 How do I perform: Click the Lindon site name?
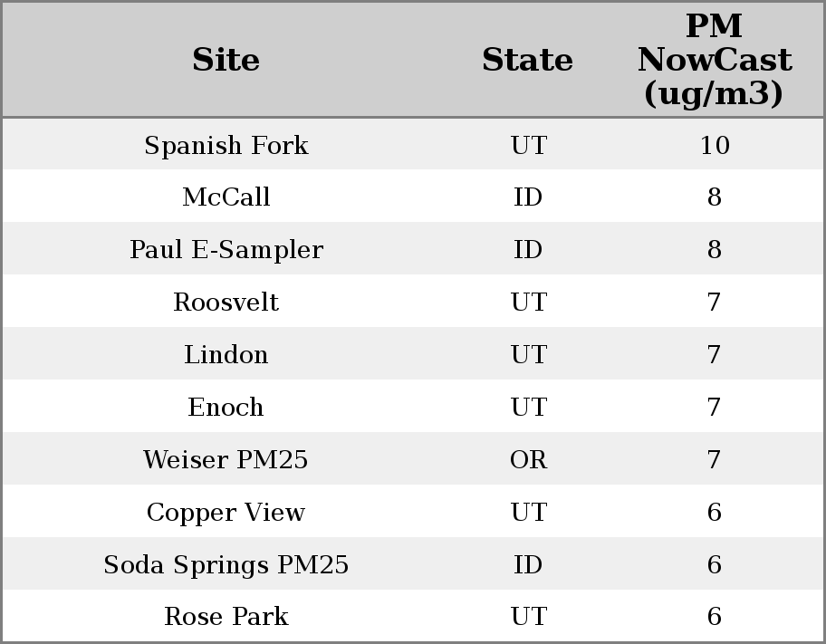click(x=226, y=355)
